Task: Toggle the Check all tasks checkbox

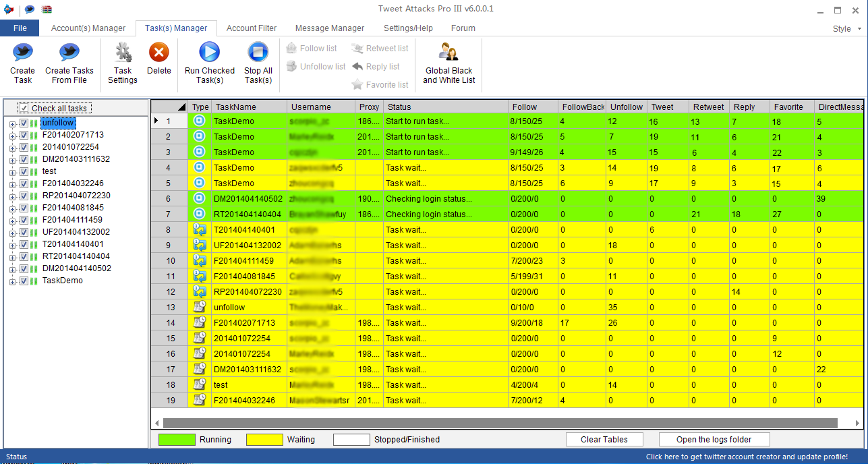Action: [24, 109]
